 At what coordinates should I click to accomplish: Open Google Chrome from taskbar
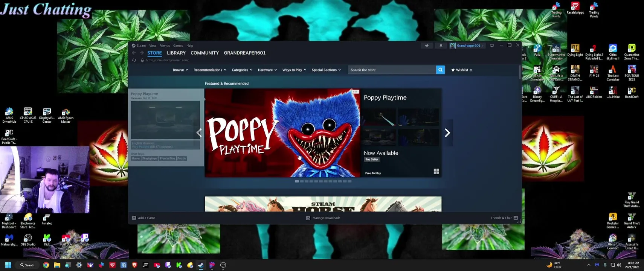tap(46, 265)
